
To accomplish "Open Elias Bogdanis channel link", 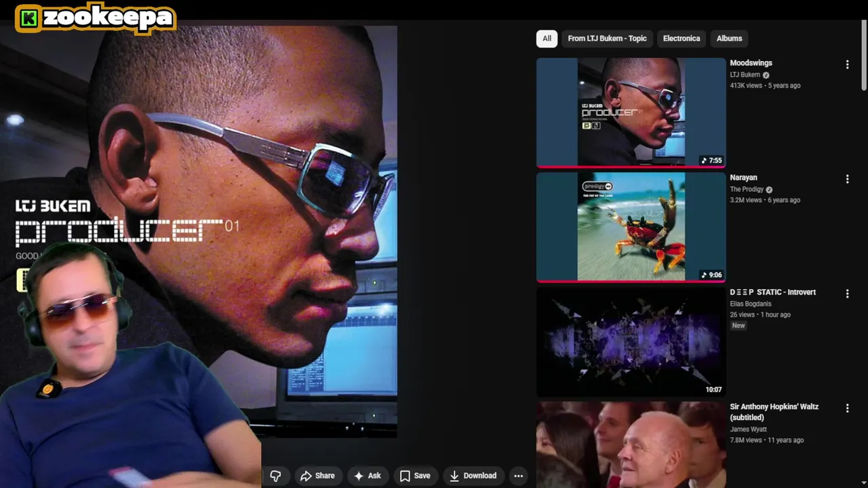I will tap(750, 304).
